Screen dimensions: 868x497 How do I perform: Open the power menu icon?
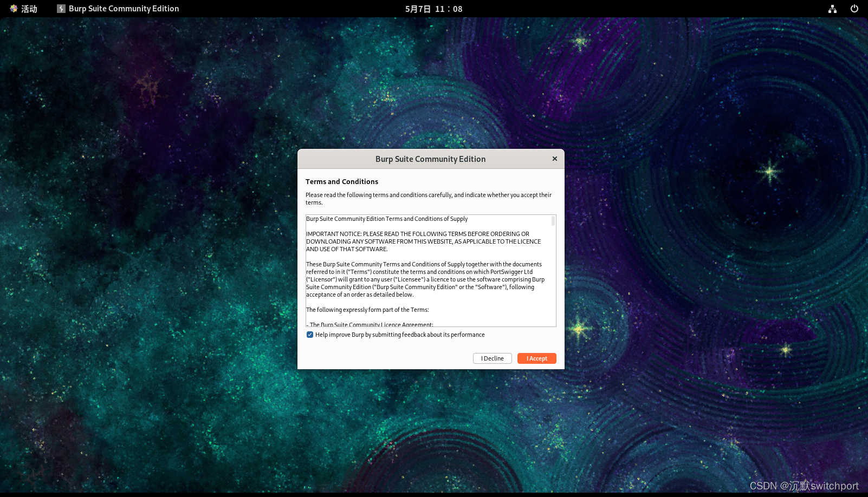tap(854, 9)
